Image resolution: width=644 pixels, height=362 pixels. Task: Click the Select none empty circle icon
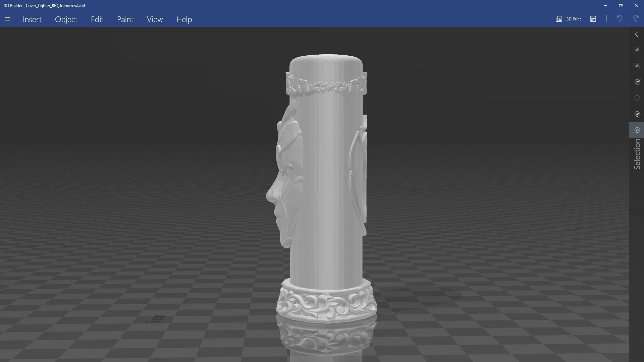click(x=637, y=98)
